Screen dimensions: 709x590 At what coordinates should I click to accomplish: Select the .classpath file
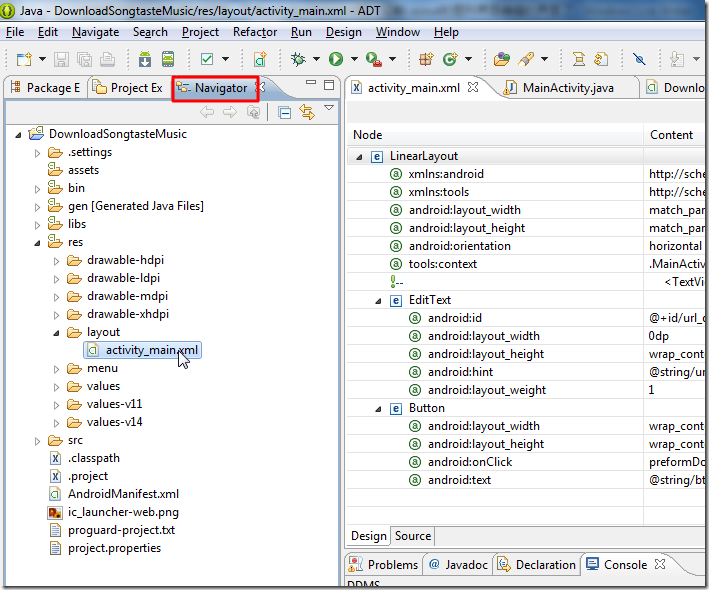(x=85, y=458)
